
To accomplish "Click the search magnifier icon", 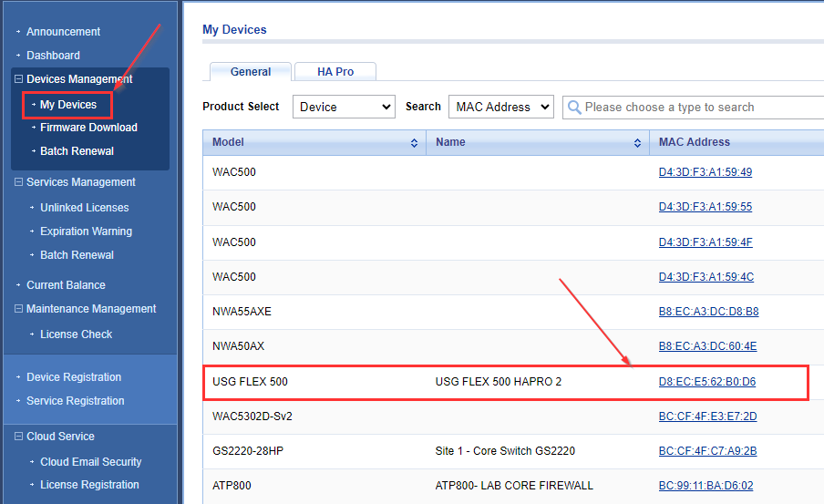I will [574, 108].
